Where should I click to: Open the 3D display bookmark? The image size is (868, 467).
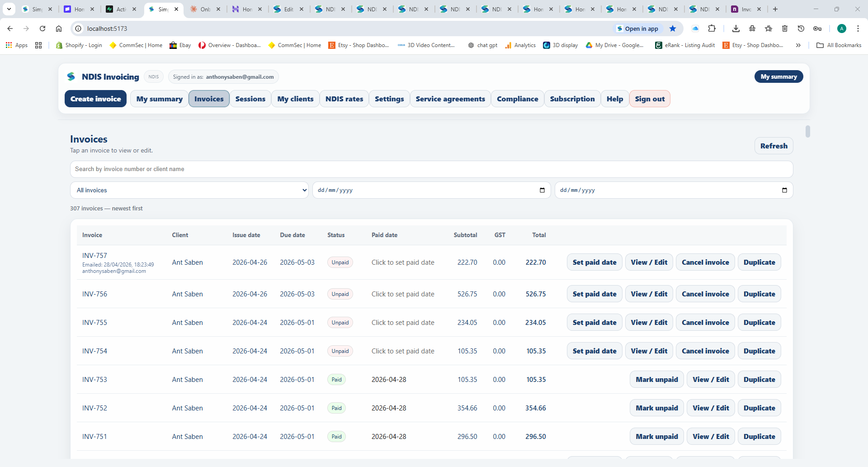(x=561, y=45)
